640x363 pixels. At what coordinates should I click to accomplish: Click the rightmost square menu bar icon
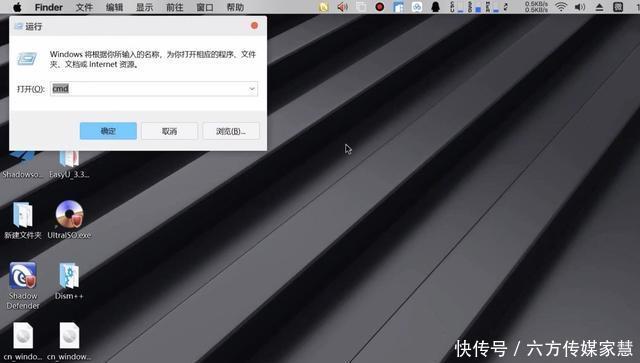(618, 7)
